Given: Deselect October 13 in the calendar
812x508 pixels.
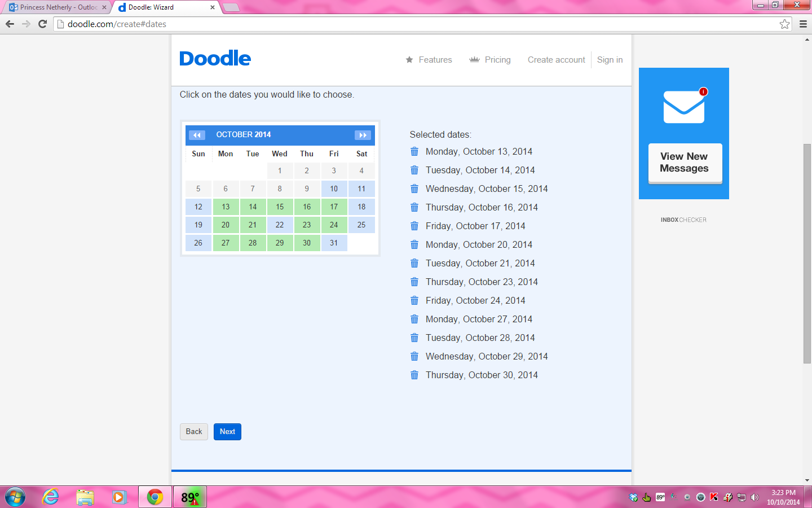Looking at the screenshot, I should coord(226,207).
